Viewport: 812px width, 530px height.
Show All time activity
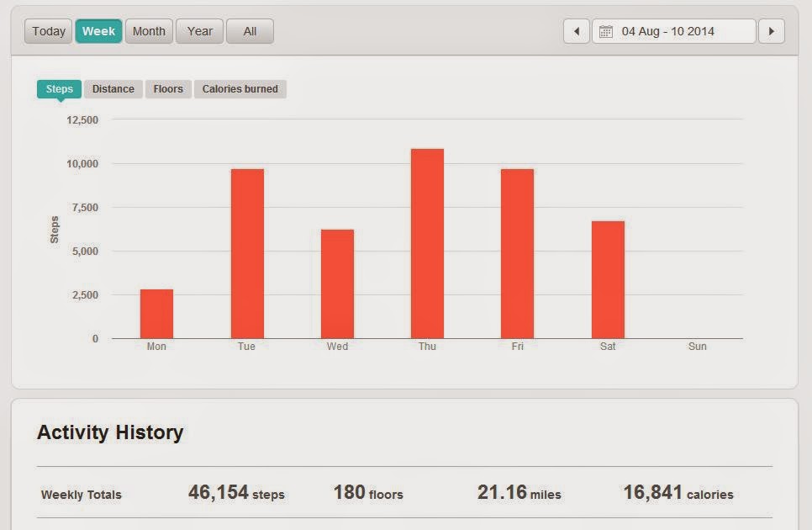[x=250, y=31]
